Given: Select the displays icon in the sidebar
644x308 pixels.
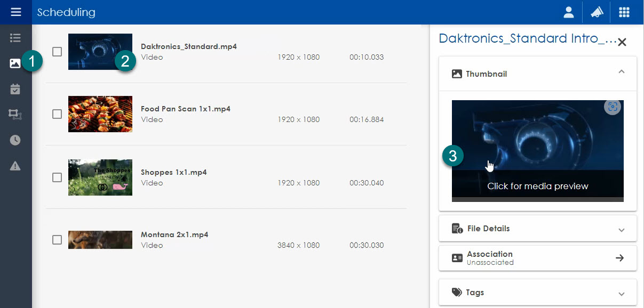Looking at the screenshot, I should coord(15,115).
